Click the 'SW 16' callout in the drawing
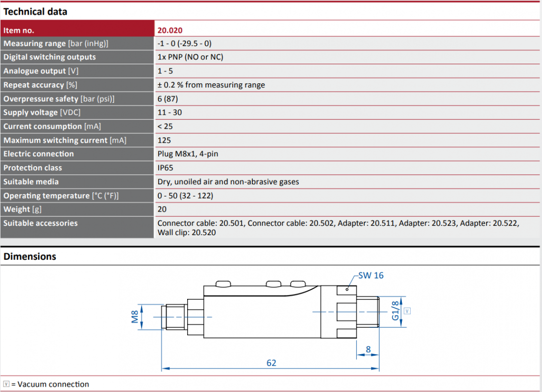This screenshot has width=542, height=392. [371, 275]
